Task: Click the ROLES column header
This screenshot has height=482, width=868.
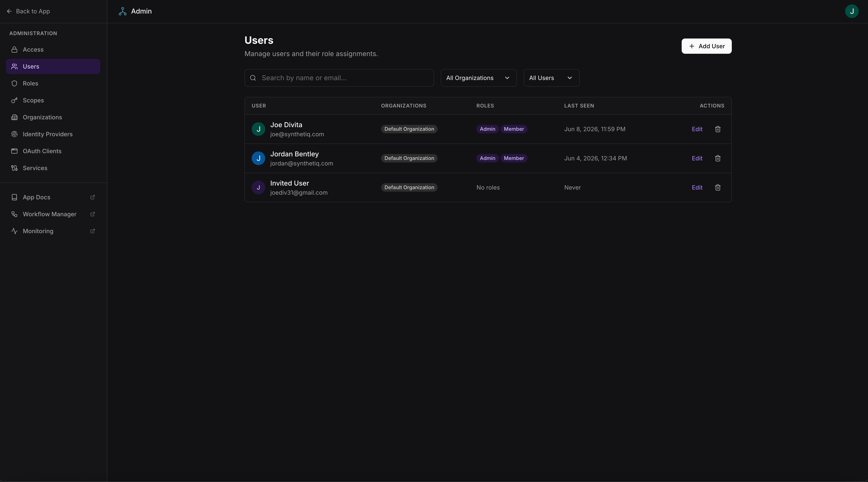Action: coord(485,106)
